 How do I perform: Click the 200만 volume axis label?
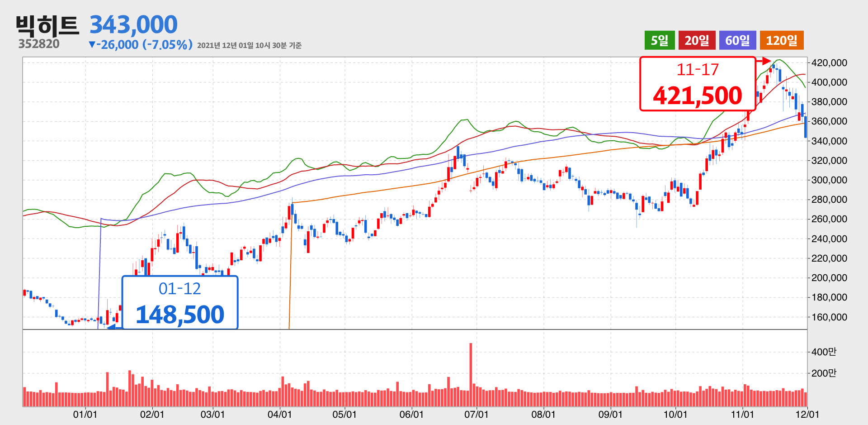pyautogui.click(x=824, y=373)
